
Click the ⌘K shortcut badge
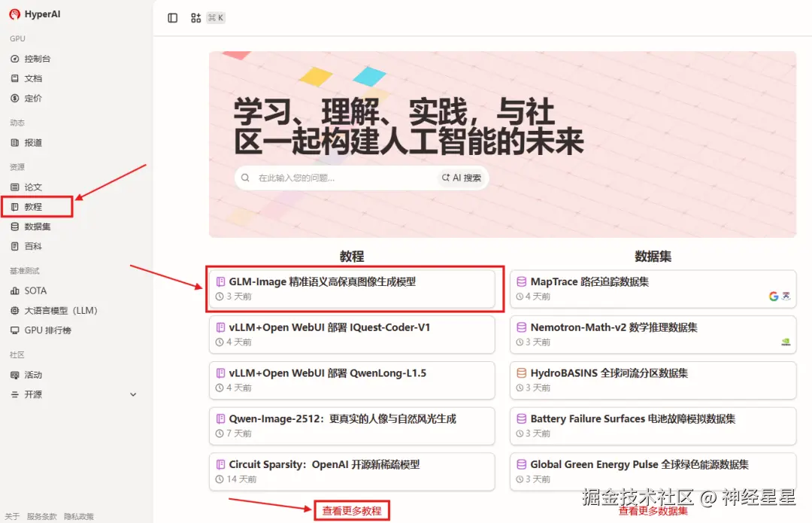(216, 17)
